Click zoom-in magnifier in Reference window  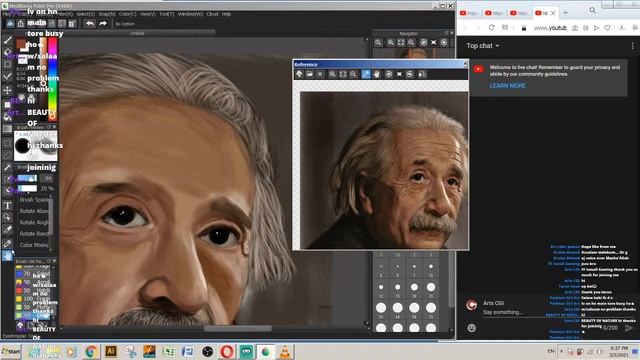(332, 74)
